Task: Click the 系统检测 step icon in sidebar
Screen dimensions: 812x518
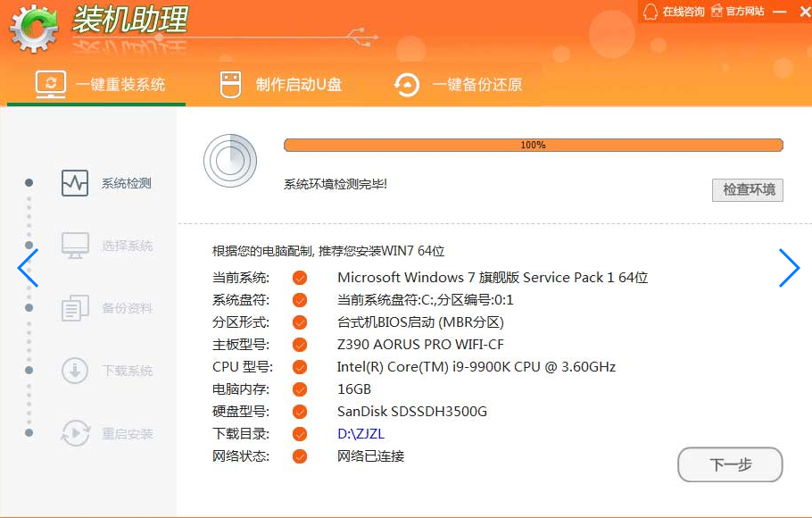Action: pyautogui.click(x=75, y=183)
